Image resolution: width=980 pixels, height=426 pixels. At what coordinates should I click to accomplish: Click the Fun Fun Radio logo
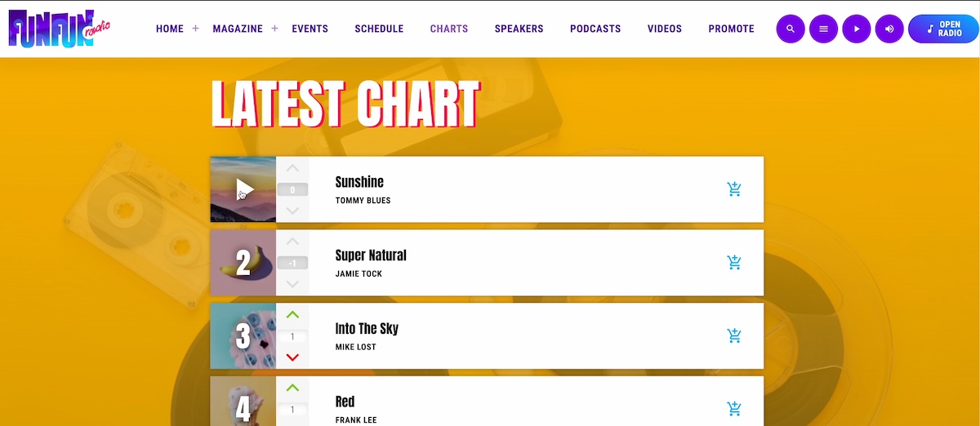point(59,28)
